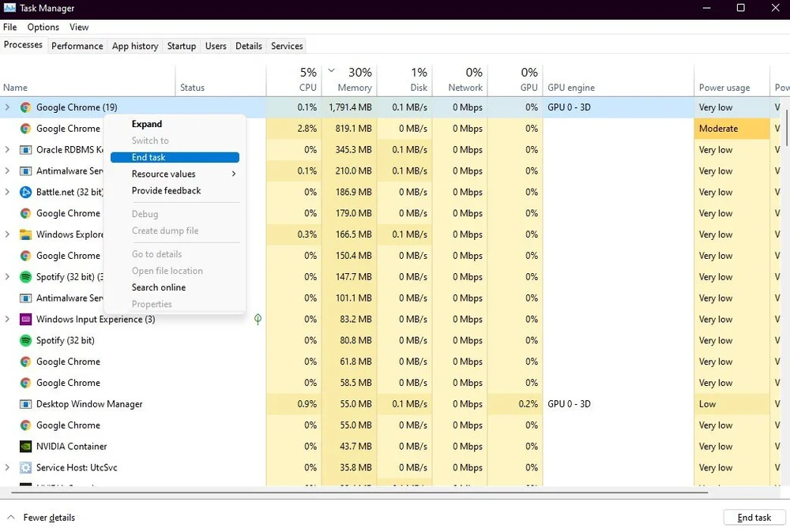
Task: Click the Google Chrome (19) process icon
Action: 26,107
